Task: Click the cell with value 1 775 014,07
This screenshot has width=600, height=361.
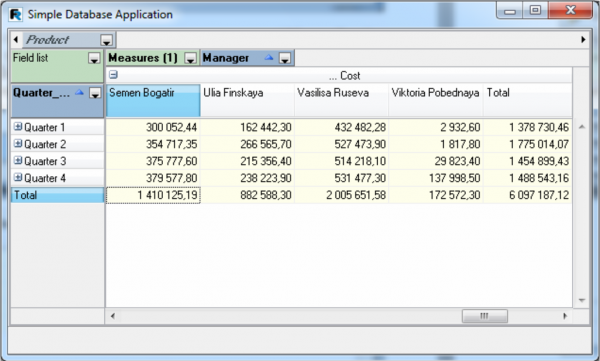Action: (527, 144)
